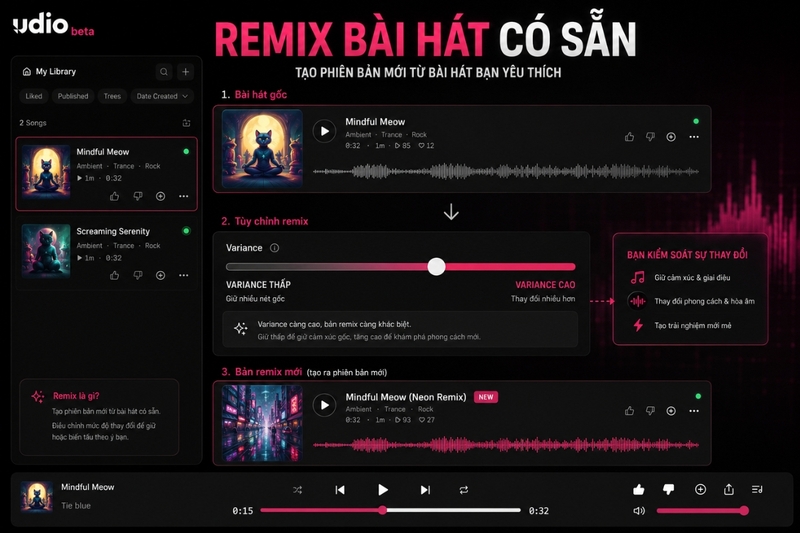Image resolution: width=800 pixels, height=533 pixels.
Task: Click the 'VARIANCE CAO' label
Action: click(545, 285)
